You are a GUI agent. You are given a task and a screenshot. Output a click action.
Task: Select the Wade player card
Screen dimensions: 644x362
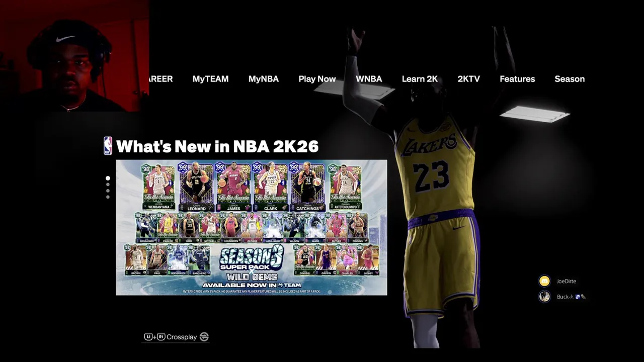coord(315,228)
